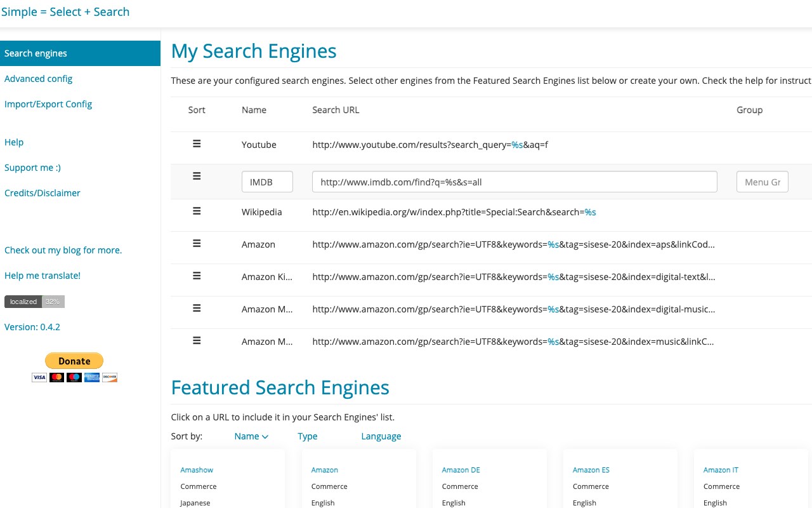Click the localized 32% badge
This screenshot has height=508, width=812.
point(34,302)
